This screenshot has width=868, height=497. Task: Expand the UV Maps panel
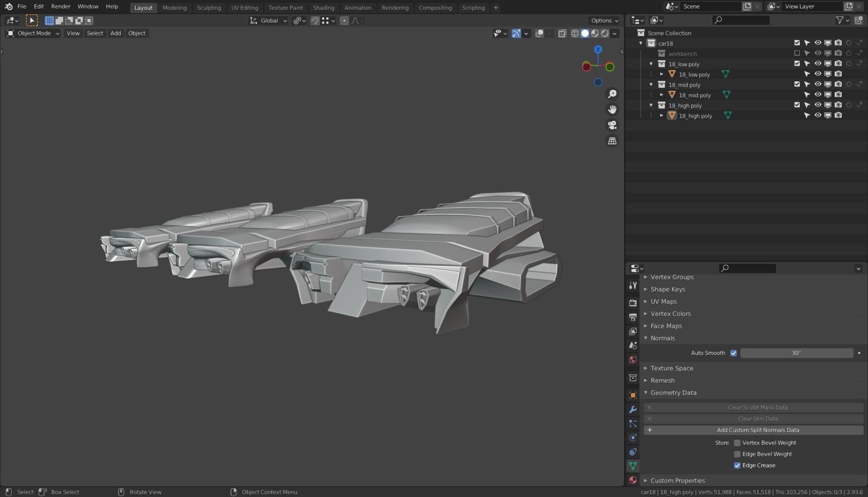click(x=663, y=301)
